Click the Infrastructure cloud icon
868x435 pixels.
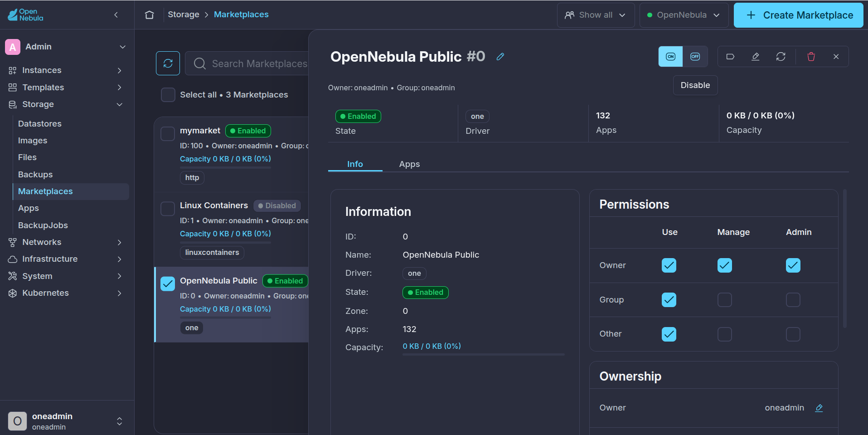coord(13,259)
